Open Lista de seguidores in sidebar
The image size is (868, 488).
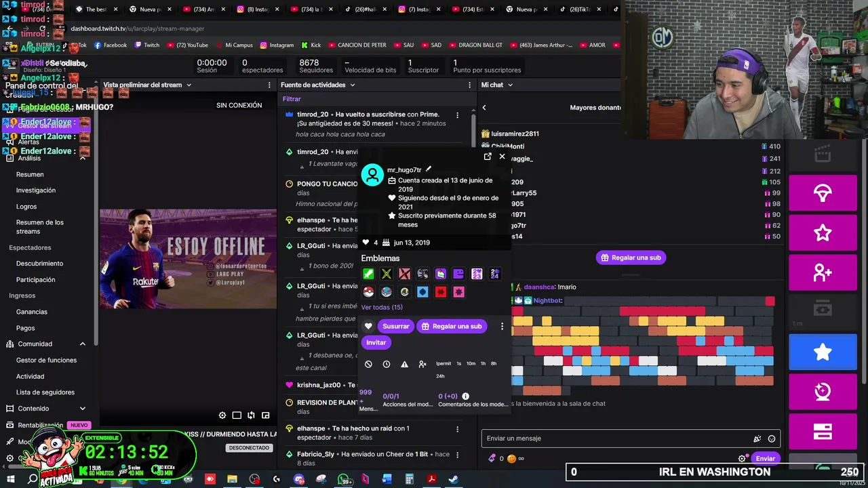click(x=45, y=392)
